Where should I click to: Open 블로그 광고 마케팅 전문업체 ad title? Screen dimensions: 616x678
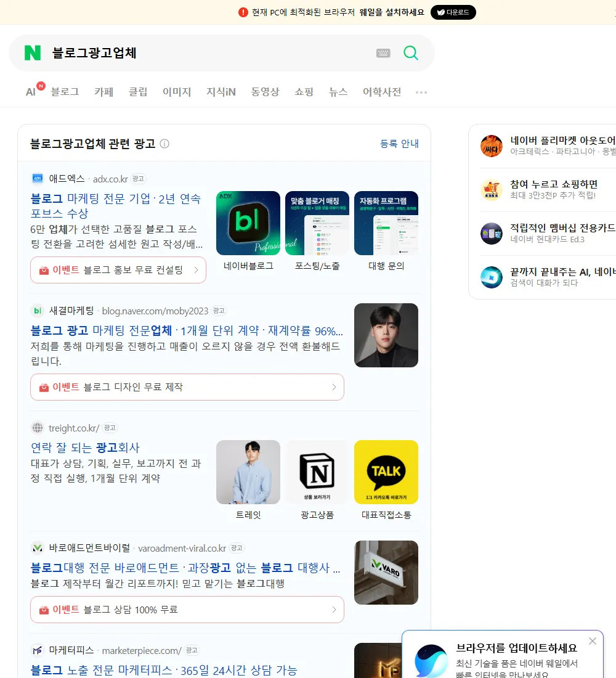click(187, 331)
